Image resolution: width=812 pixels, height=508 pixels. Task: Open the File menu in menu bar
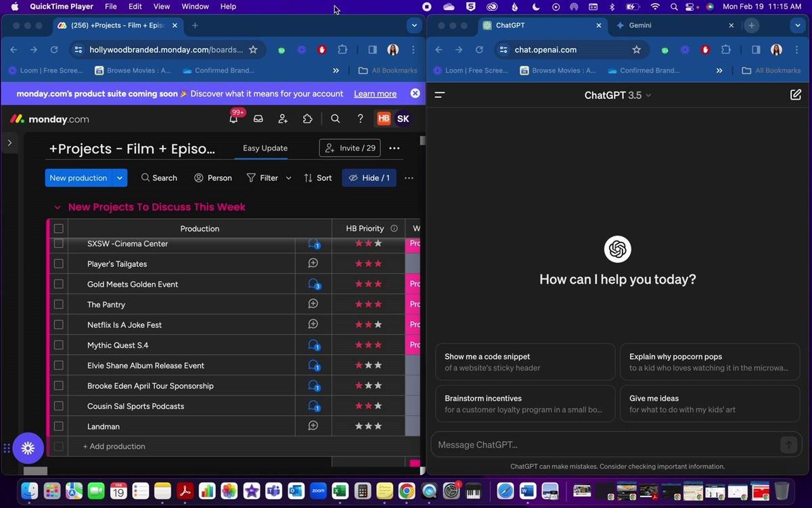click(x=110, y=6)
